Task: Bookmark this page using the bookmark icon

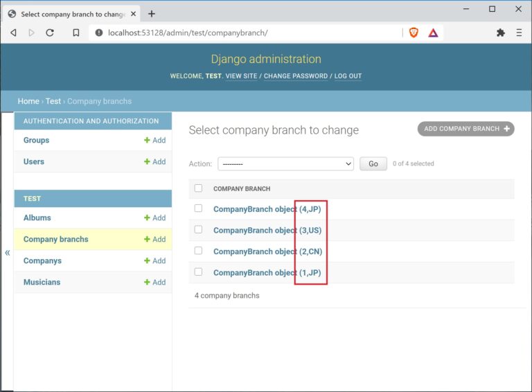Action: click(x=76, y=33)
